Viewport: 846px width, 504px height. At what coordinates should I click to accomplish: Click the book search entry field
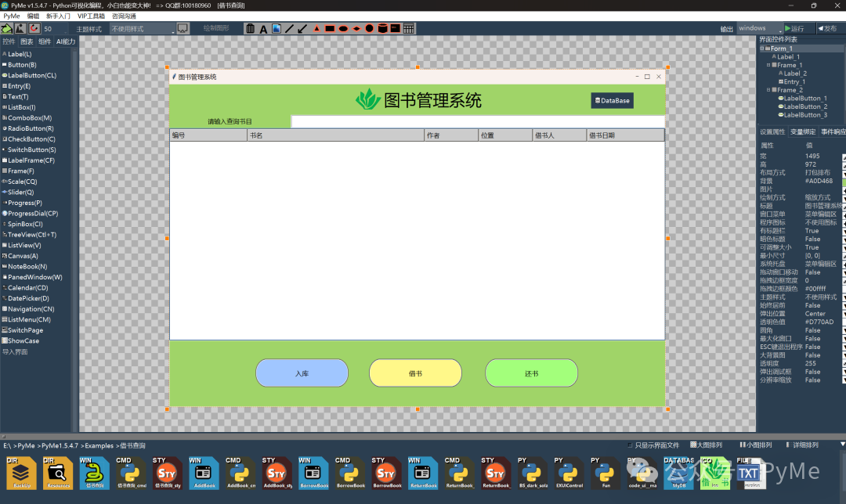[x=477, y=121]
